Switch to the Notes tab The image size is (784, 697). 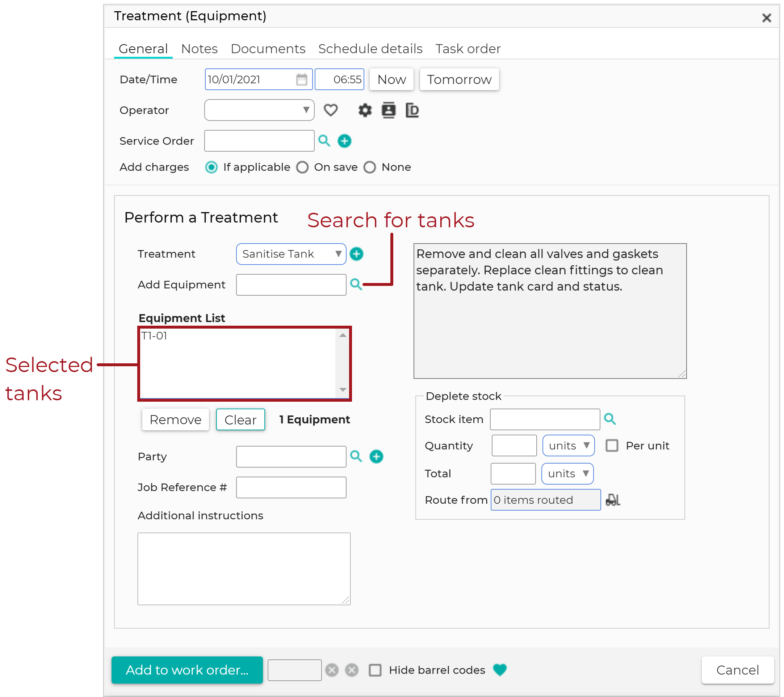coord(200,49)
